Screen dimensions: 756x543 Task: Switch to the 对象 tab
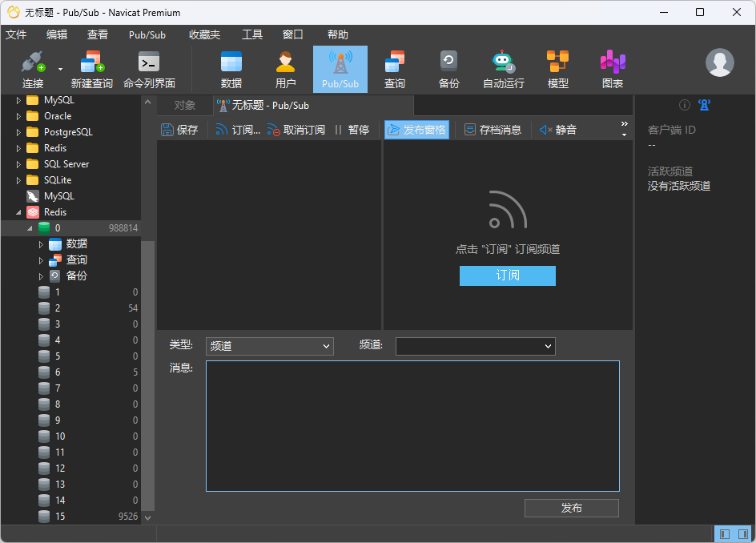[x=185, y=106]
